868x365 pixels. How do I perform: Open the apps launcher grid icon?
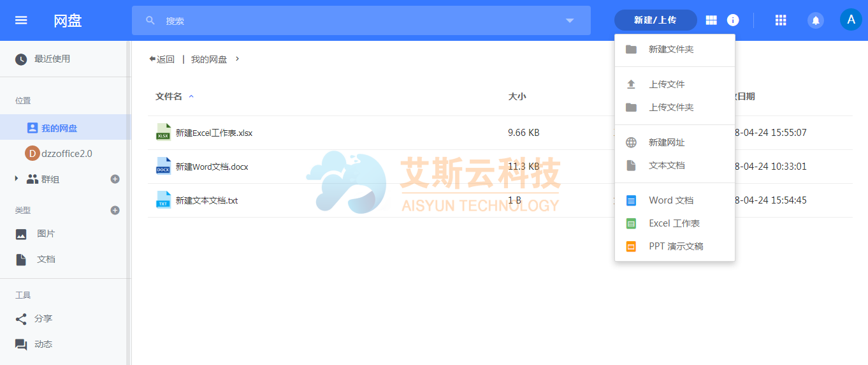(x=781, y=20)
